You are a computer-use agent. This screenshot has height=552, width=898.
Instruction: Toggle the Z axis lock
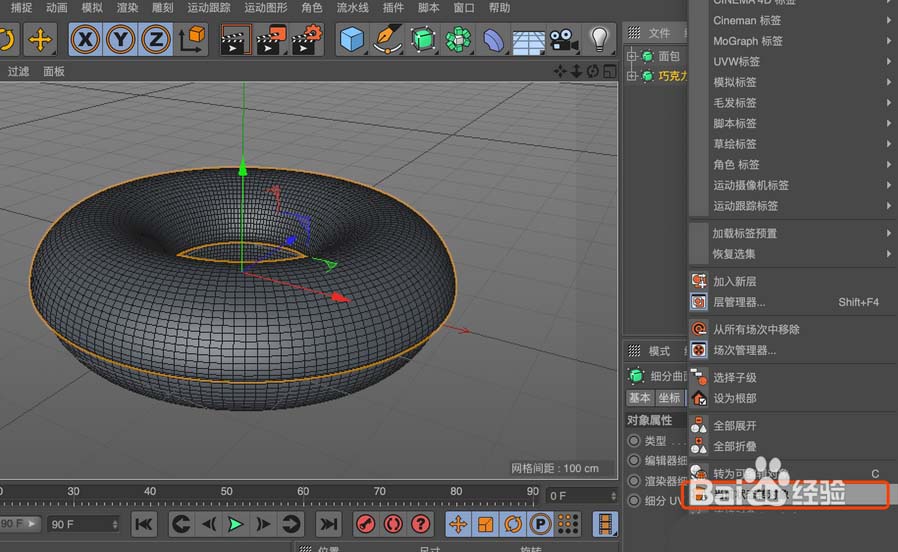tap(155, 40)
